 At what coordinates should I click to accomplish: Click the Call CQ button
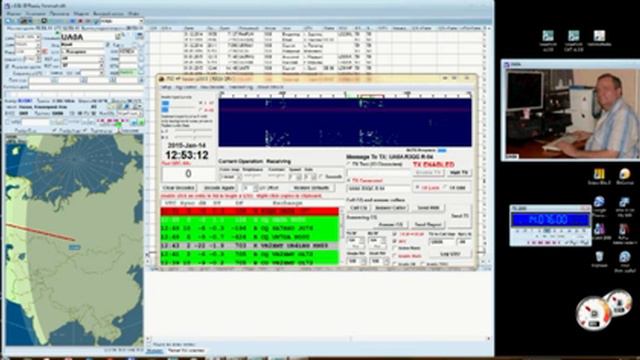[359, 208]
